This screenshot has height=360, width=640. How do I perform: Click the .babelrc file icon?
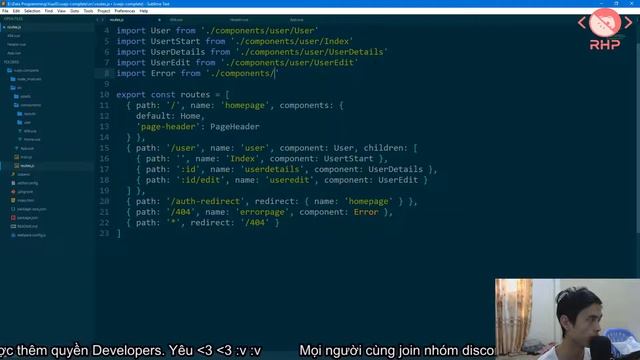[x=13, y=174]
